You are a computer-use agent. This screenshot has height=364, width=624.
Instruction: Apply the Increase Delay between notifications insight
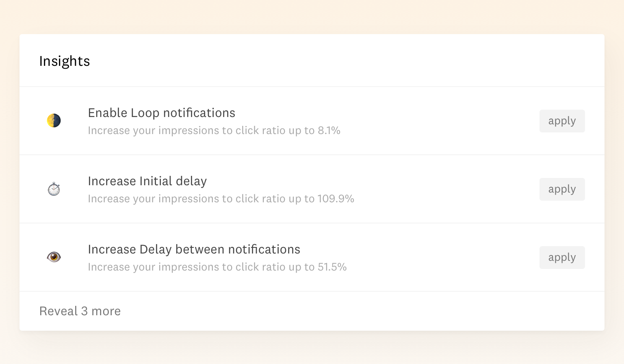(562, 258)
